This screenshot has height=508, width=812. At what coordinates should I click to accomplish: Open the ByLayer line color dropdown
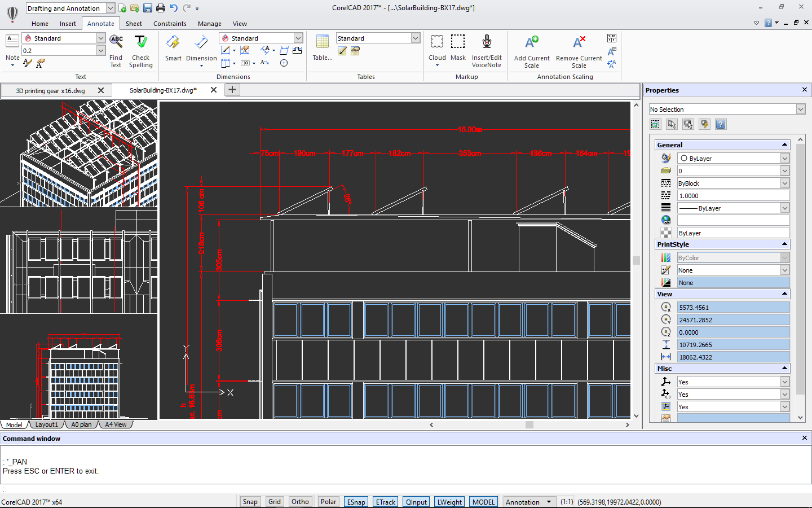[x=784, y=159]
